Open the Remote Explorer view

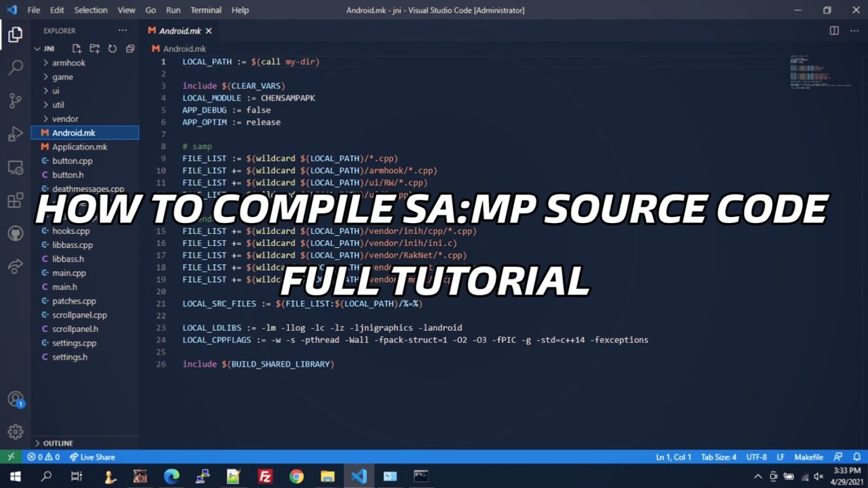click(16, 167)
